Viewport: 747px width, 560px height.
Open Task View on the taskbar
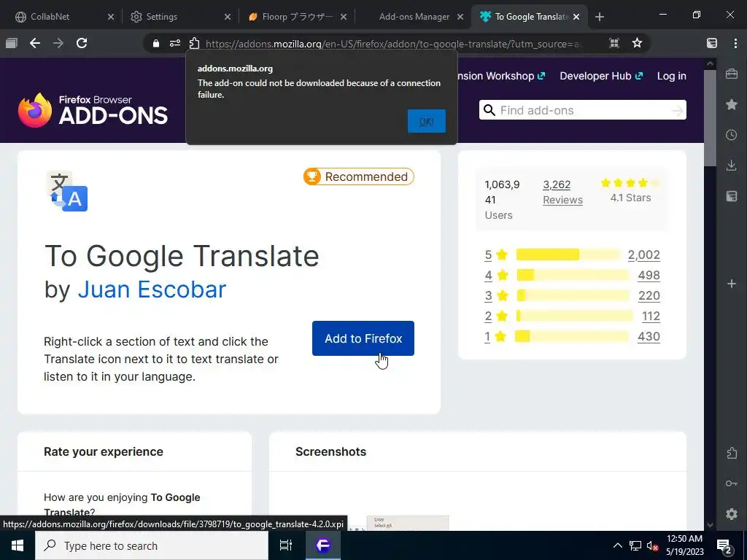(286, 545)
